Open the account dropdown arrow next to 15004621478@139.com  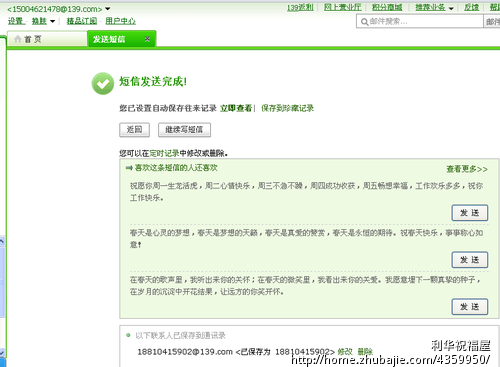pyautogui.click(x=108, y=9)
